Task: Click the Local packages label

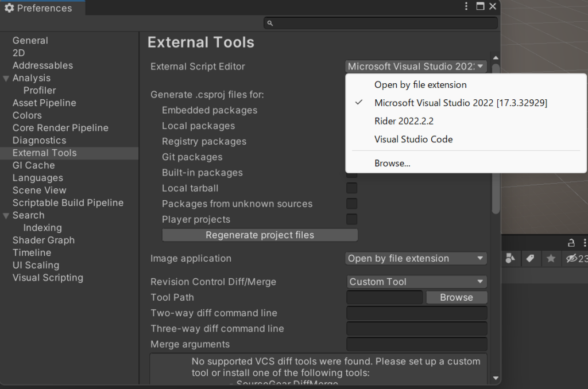Action: (198, 126)
